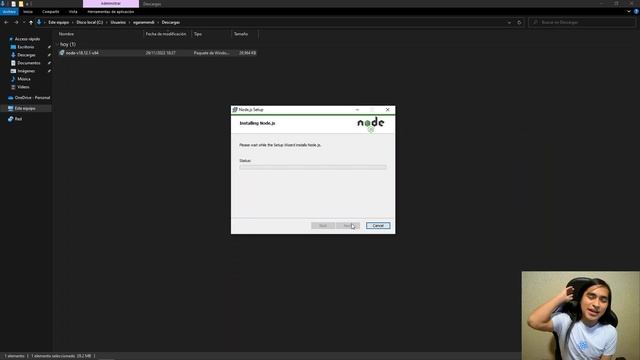Click the Imágenes icon in sidebar
The image size is (640, 360).
click(x=13, y=71)
